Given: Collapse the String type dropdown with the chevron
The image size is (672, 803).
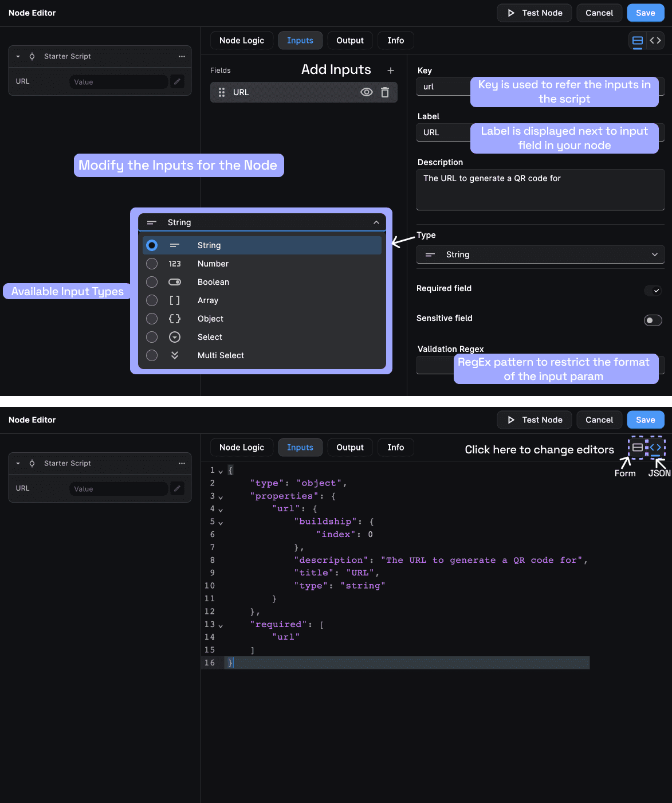Looking at the screenshot, I should pyautogui.click(x=376, y=222).
